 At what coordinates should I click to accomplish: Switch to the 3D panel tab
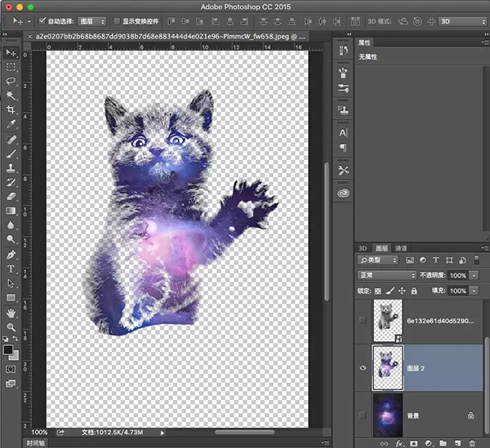tap(363, 247)
